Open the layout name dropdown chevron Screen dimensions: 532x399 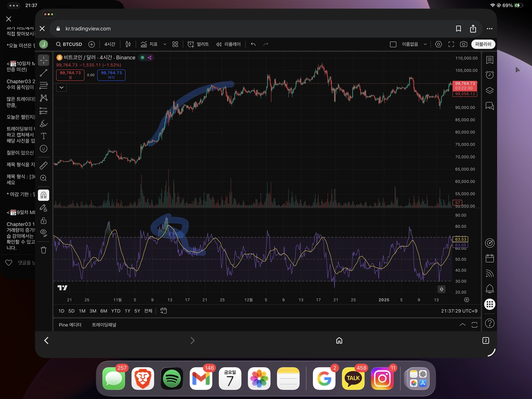point(425,44)
